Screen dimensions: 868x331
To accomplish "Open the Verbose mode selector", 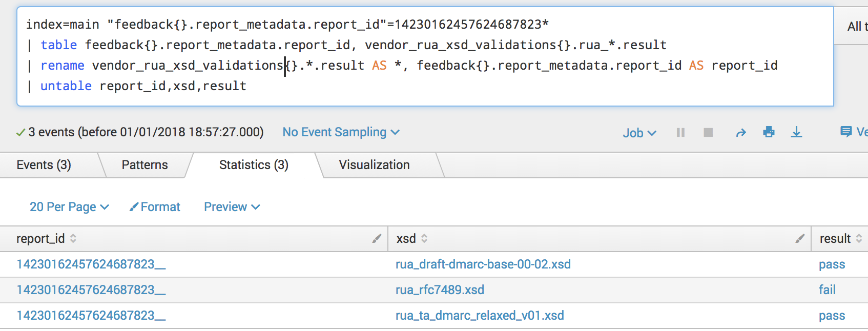I will tap(854, 132).
